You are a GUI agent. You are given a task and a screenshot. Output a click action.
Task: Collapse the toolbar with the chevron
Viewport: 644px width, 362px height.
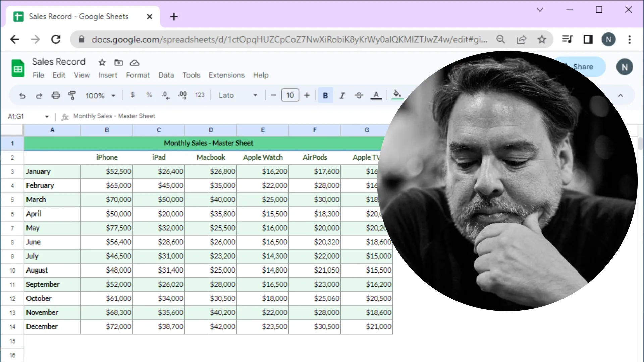point(620,96)
